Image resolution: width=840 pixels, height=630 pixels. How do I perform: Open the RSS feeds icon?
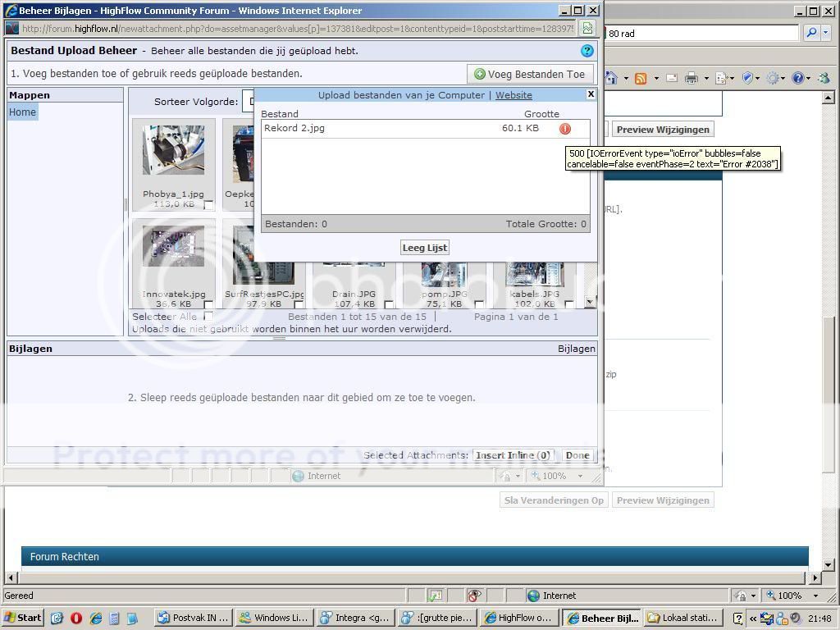(x=640, y=79)
